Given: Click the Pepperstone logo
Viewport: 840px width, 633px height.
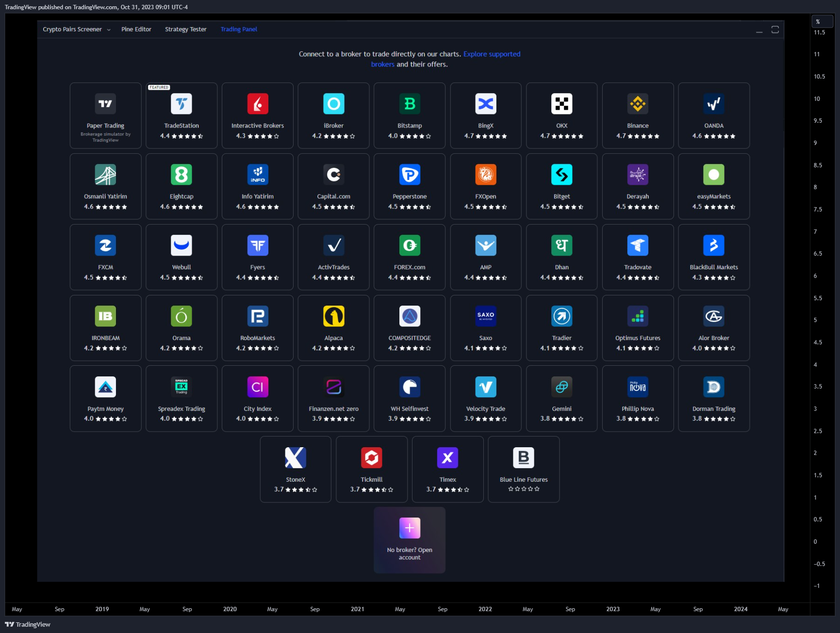Looking at the screenshot, I should 410,175.
